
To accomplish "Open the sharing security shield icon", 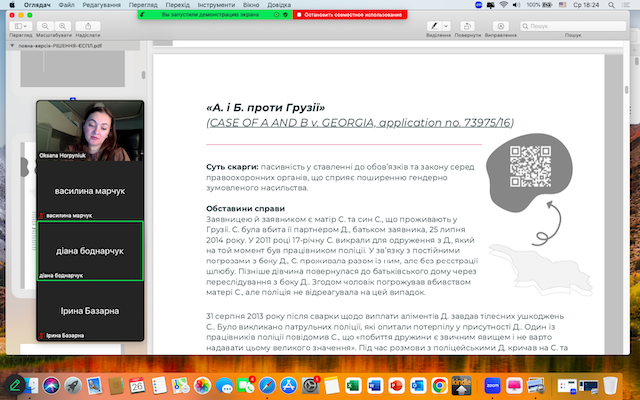I will tap(285, 15).
